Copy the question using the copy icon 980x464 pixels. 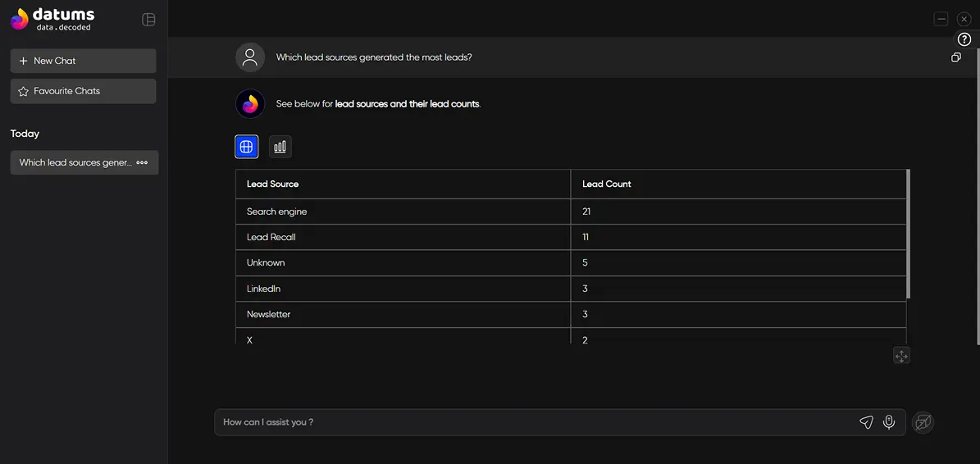(x=955, y=57)
